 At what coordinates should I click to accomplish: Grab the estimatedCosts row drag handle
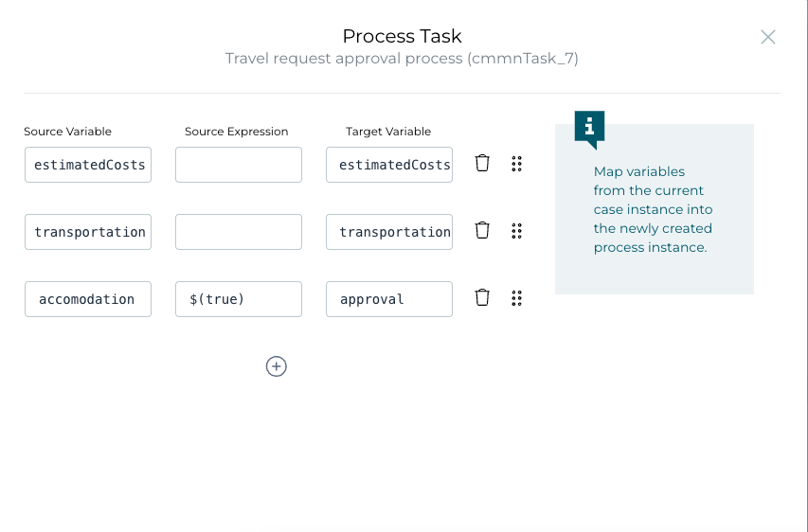(x=517, y=164)
